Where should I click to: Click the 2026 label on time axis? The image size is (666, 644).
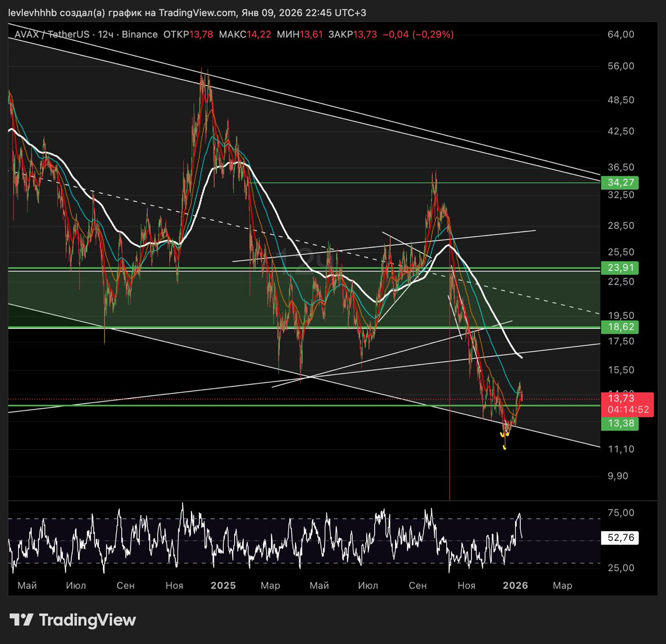coord(515,585)
